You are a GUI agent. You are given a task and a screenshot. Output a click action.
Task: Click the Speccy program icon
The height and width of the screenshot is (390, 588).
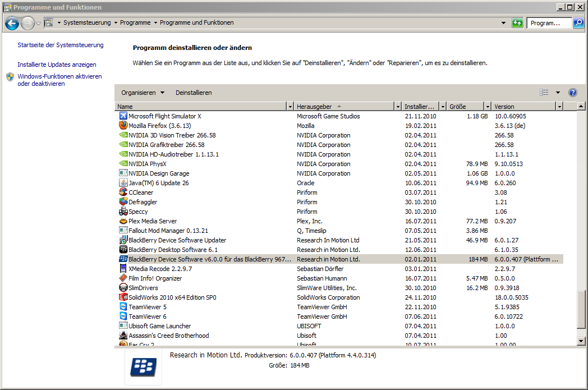click(123, 211)
